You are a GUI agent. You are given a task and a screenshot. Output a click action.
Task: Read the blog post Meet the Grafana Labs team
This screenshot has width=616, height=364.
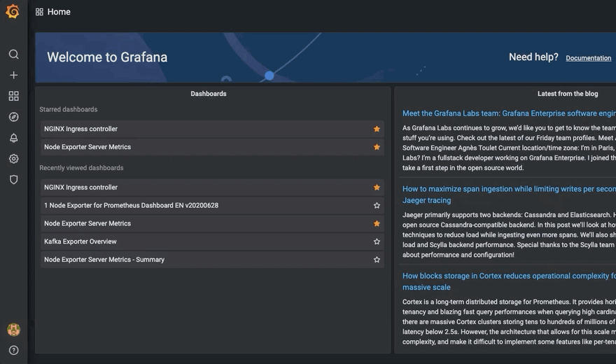(x=509, y=113)
